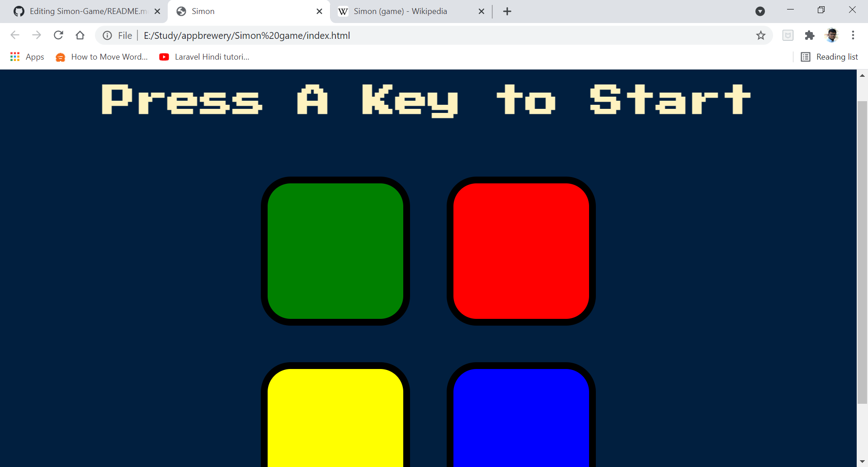Screen dimensions: 868x467
Task: Close the Simon tab
Action: click(319, 11)
